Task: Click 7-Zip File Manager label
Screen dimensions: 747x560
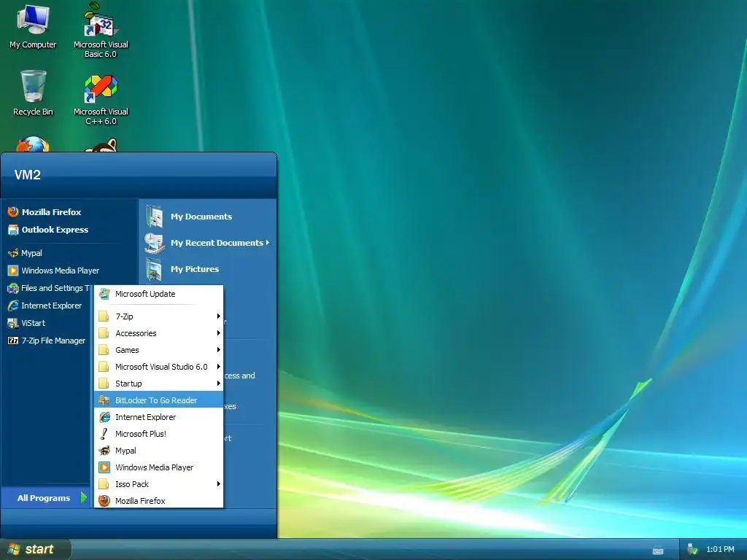Action: click(x=53, y=341)
